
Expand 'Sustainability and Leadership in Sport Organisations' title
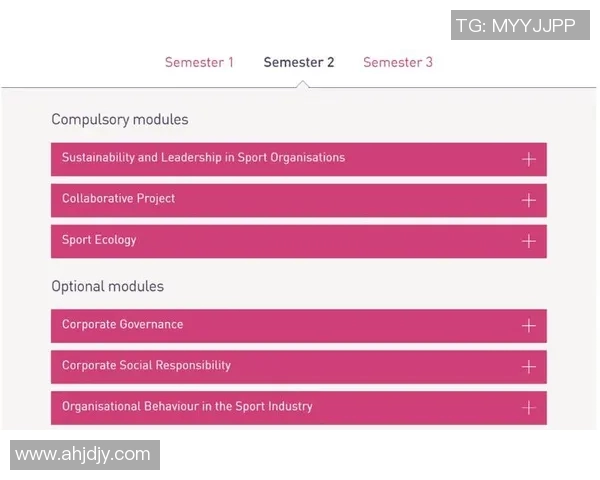pyautogui.click(x=203, y=158)
